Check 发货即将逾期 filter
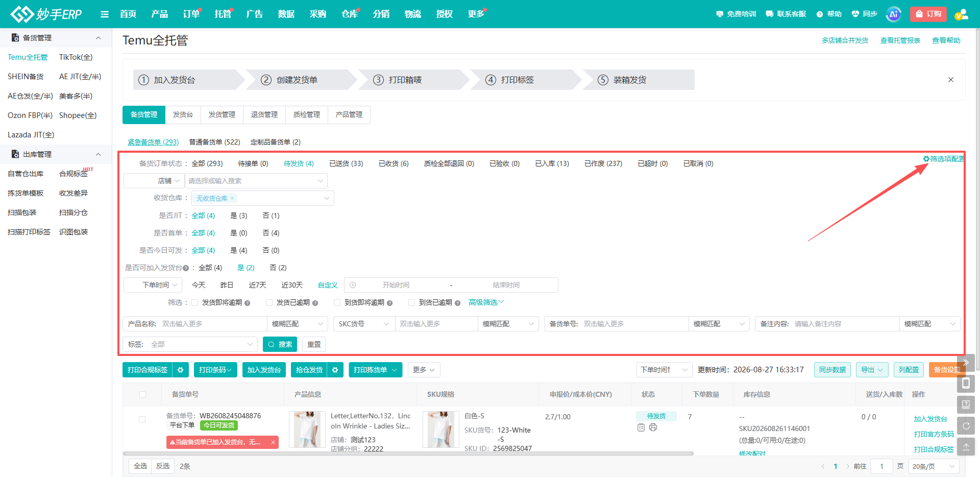 coord(195,303)
